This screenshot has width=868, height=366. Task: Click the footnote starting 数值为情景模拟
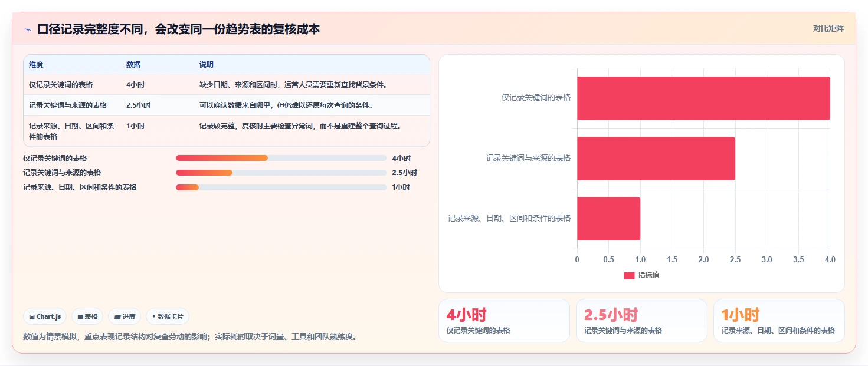coord(190,337)
